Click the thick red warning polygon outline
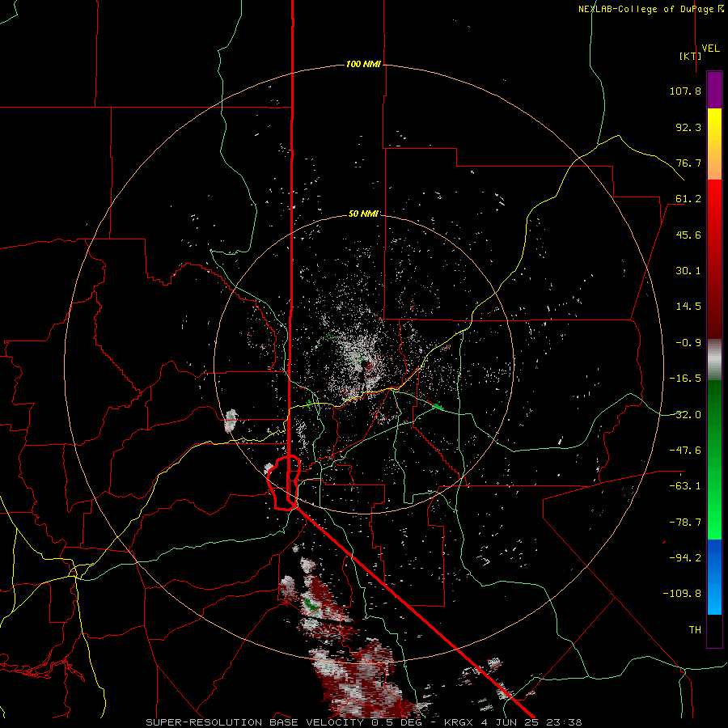The width and height of the screenshot is (728, 728). click(x=283, y=483)
